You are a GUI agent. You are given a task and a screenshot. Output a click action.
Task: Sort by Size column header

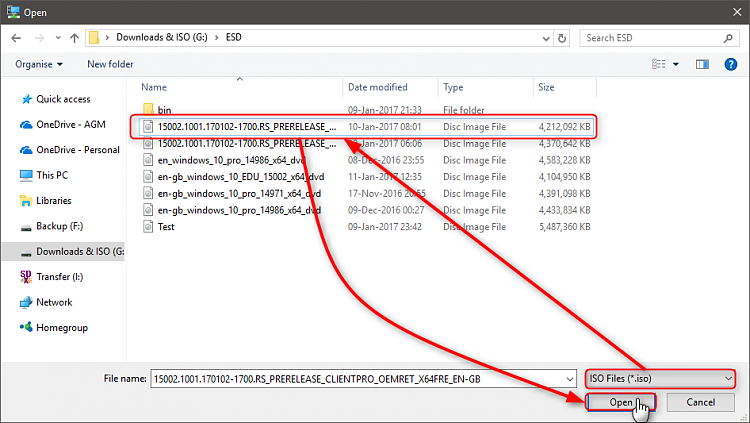tap(546, 87)
